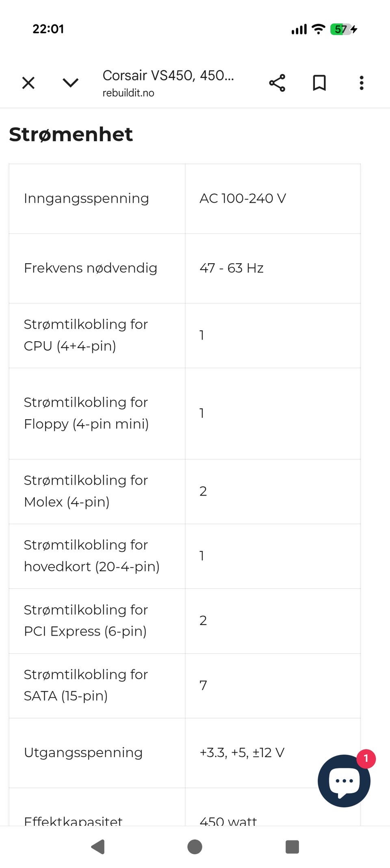The width and height of the screenshot is (390, 868).
Task: Open the chat bubble widget
Action: pyautogui.click(x=344, y=781)
